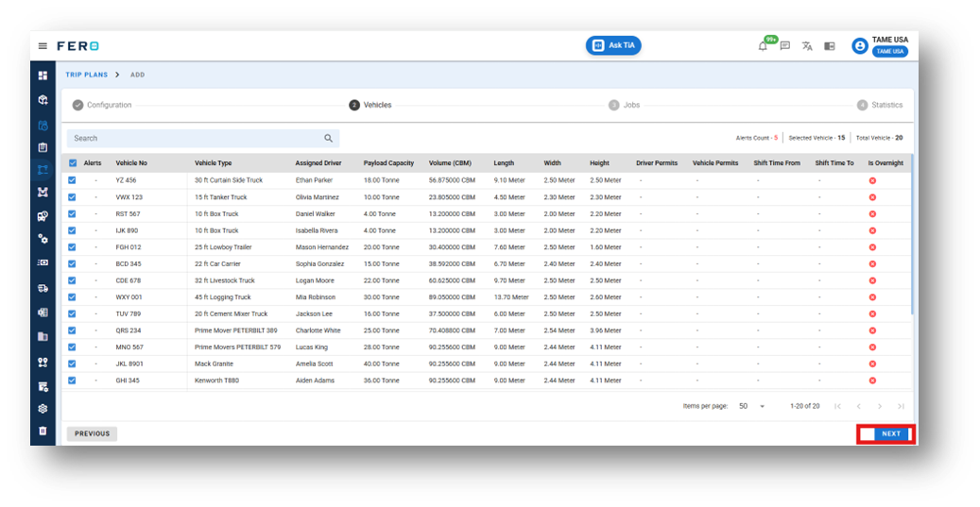
Task: Open the trip plans route icon in sidebar
Action: coord(43,169)
